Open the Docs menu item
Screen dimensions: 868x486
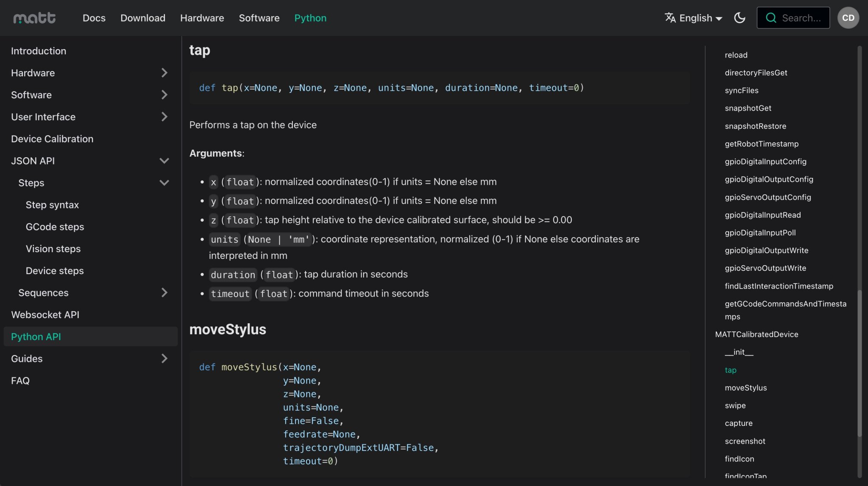tap(94, 18)
